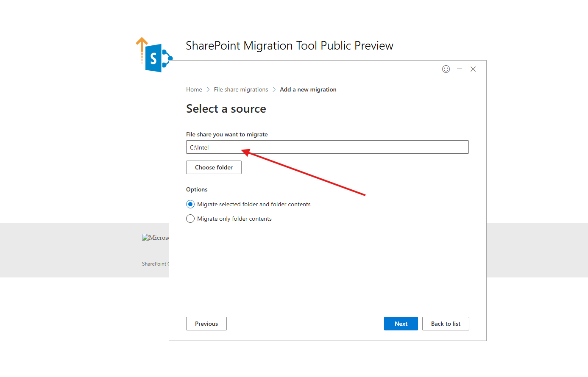
Task: Go back with the Previous button
Action: (x=206, y=324)
